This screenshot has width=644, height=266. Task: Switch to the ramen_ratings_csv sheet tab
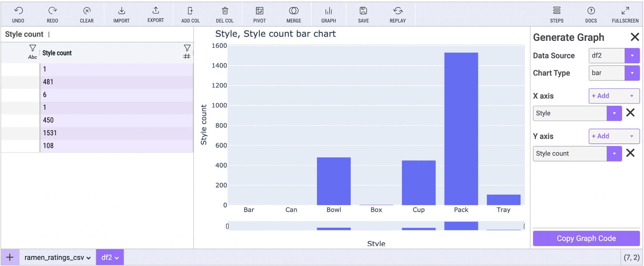tap(58, 257)
